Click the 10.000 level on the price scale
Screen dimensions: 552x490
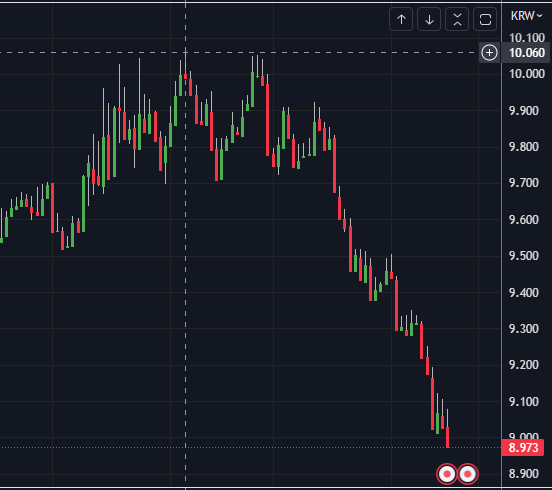pos(527,74)
